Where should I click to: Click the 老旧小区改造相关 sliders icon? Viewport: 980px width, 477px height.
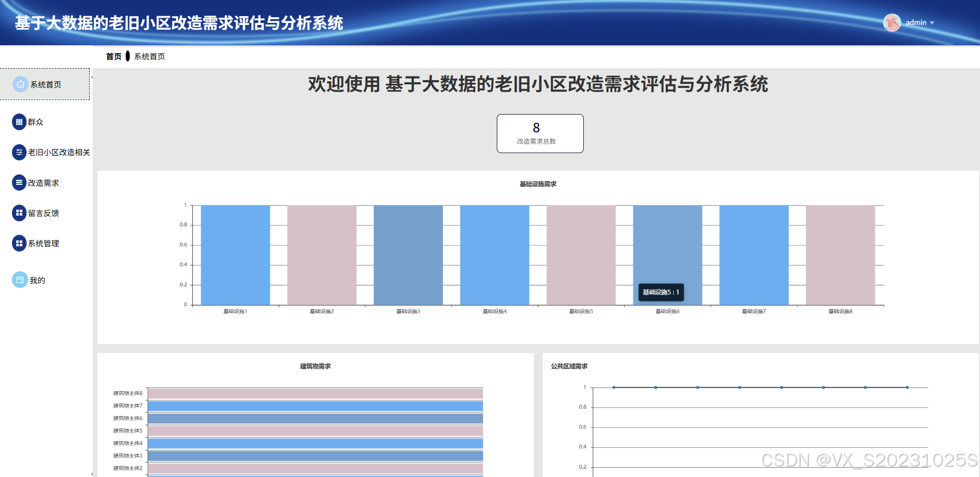click(x=19, y=152)
